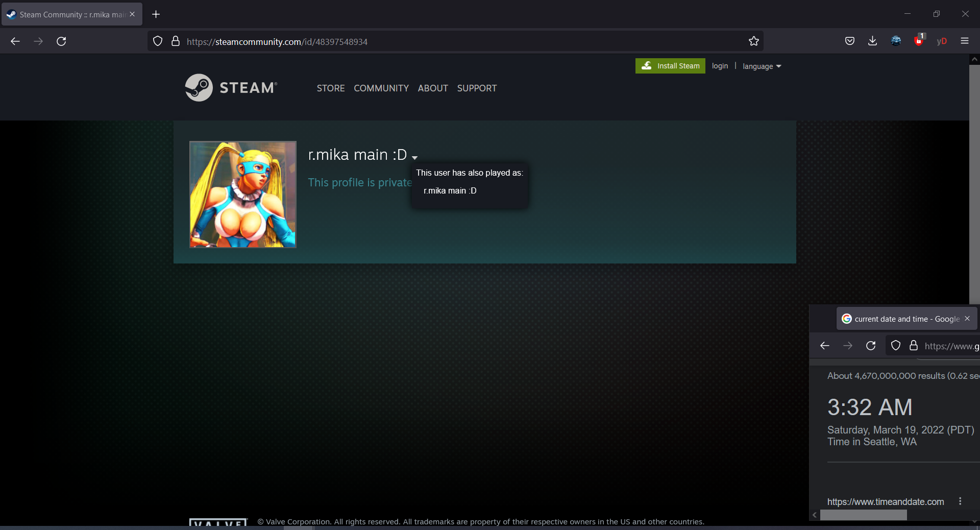Open COMMUNITY menu
Viewport: 980px width, 530px height.
[381, 88]
